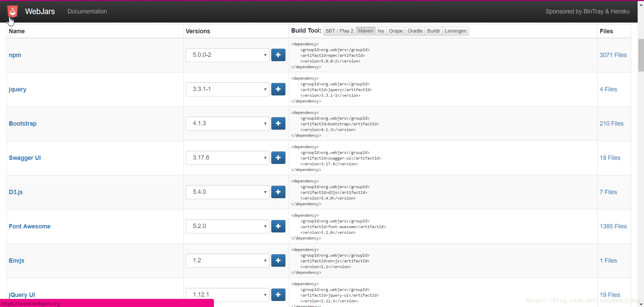Screen dimensions: 644x307
Task: Open the Documentation nav link
Action: coord(87,11)
